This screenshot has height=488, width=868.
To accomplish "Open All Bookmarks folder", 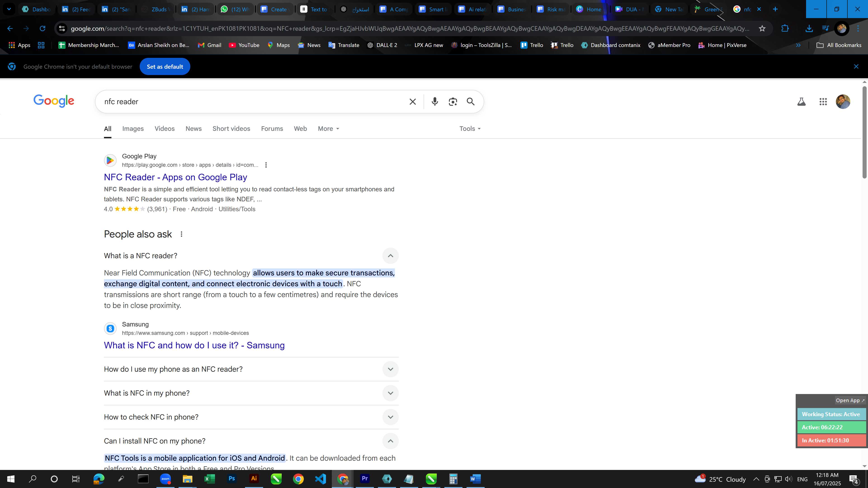I will click(838, 45).
